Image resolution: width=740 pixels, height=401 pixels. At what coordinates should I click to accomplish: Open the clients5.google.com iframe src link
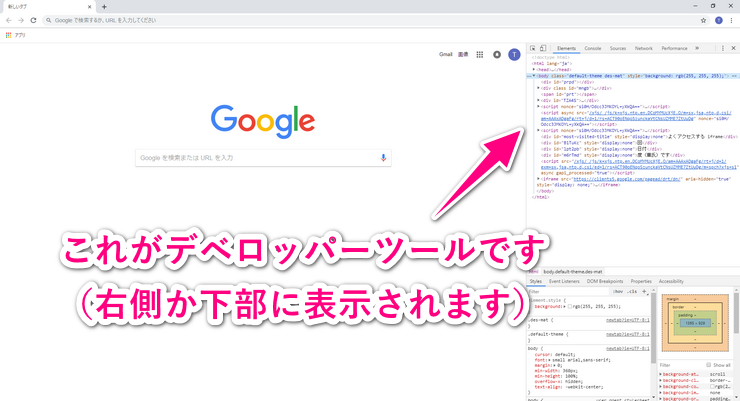point(627,179)
